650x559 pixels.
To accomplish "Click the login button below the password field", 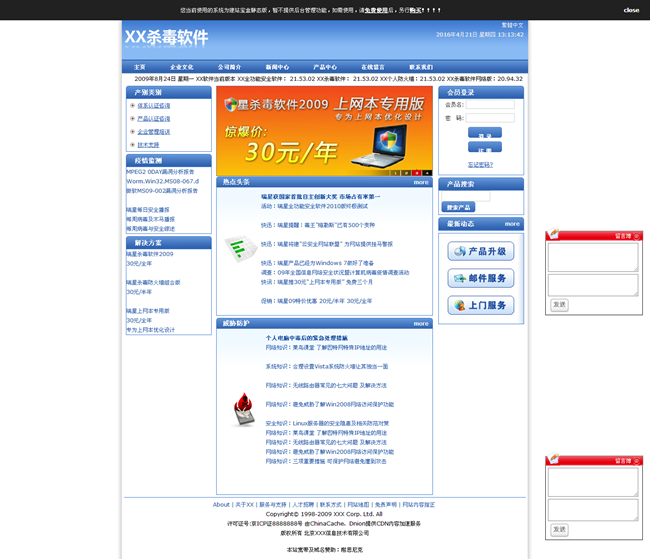I will tap(485, 133).
